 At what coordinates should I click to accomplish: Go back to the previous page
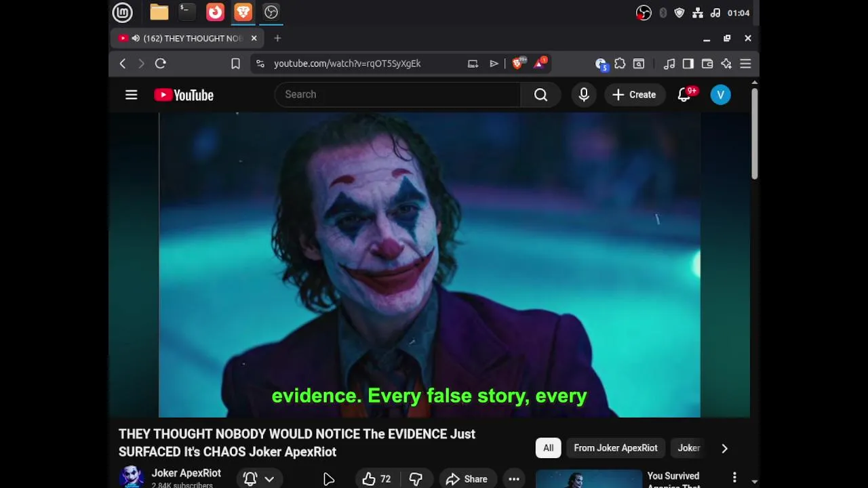click(x=123, y=64)
